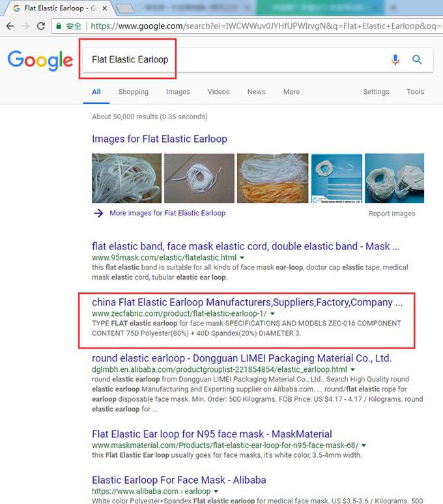Open More images for Flat Elastic Earloop
443x504 pixels.
point(167,213)
